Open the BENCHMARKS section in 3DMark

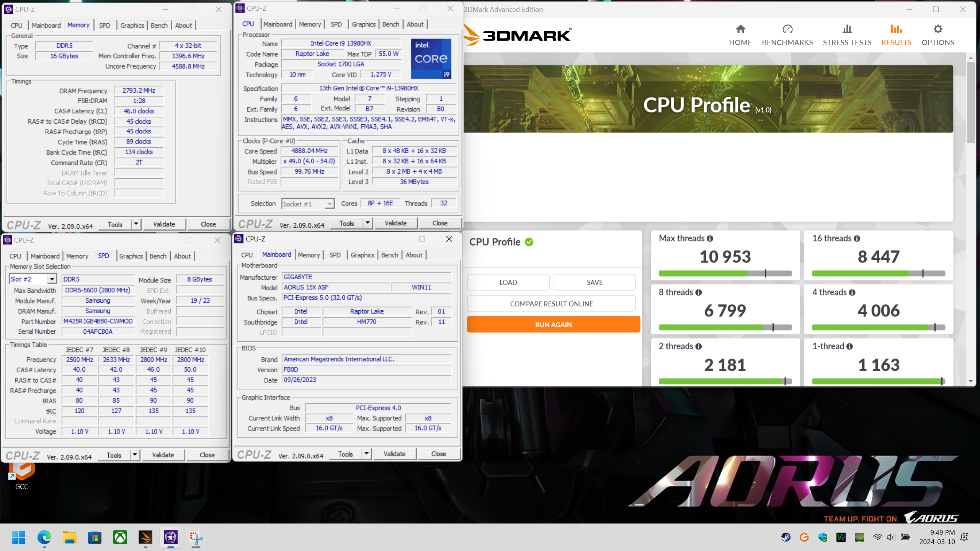(x=787, y=35)
